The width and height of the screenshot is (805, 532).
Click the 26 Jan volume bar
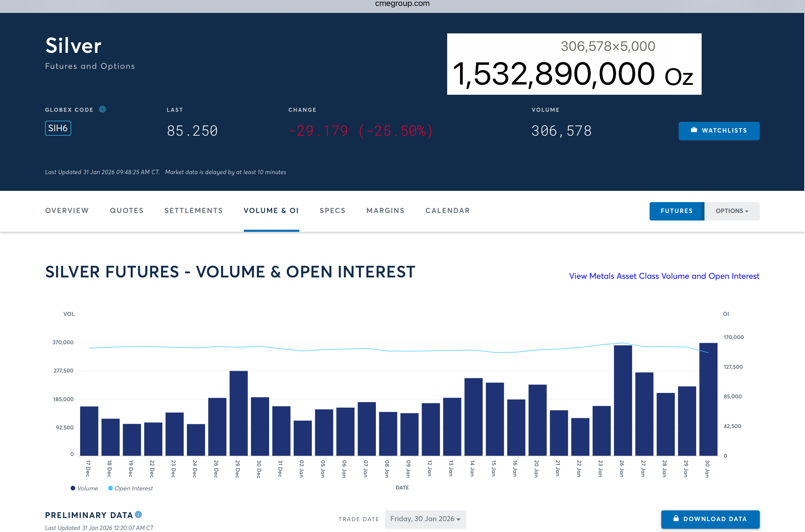tap(623, 400)
